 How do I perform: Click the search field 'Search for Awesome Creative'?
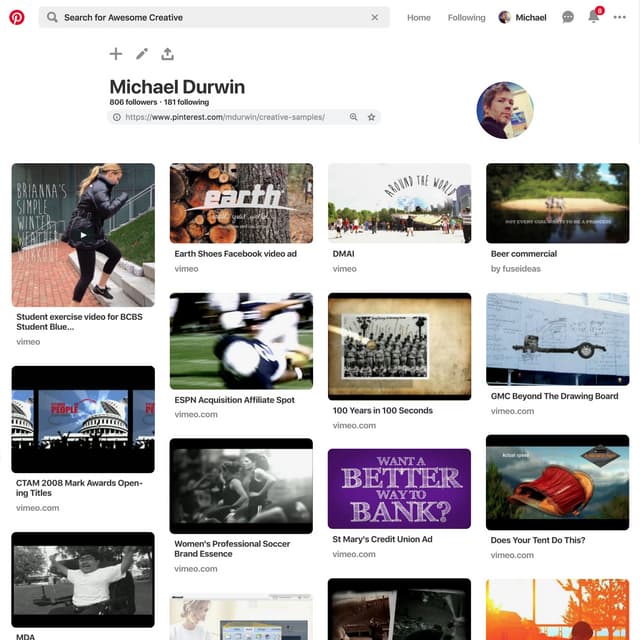(214, 17)
